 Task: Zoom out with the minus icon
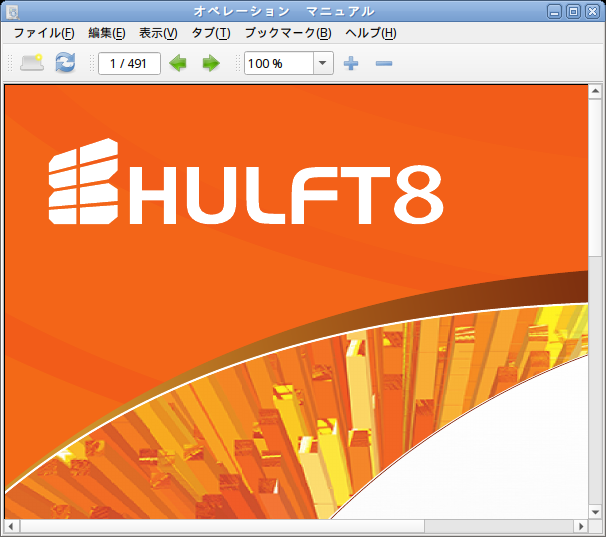coord(384,63)
